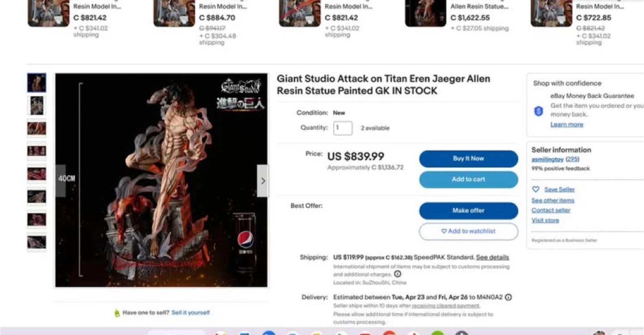
Task: Follow Learn more about money back guarantee
Action: tap(567, 125)
